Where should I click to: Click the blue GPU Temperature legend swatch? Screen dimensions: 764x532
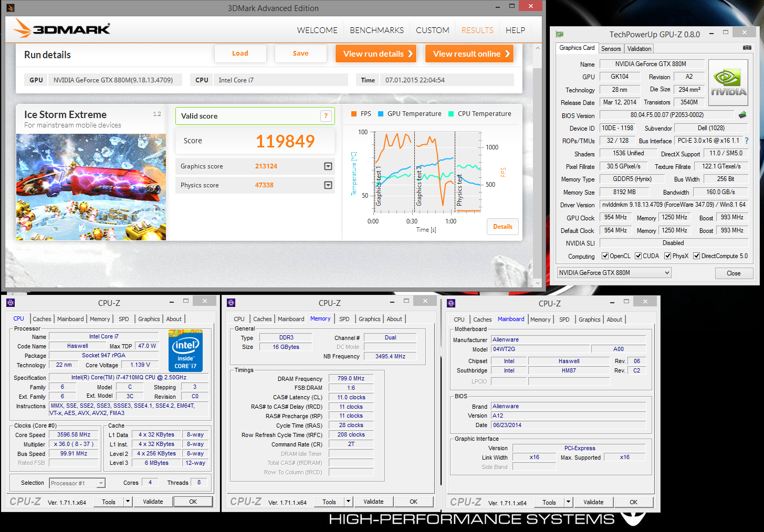pos(381,114)
